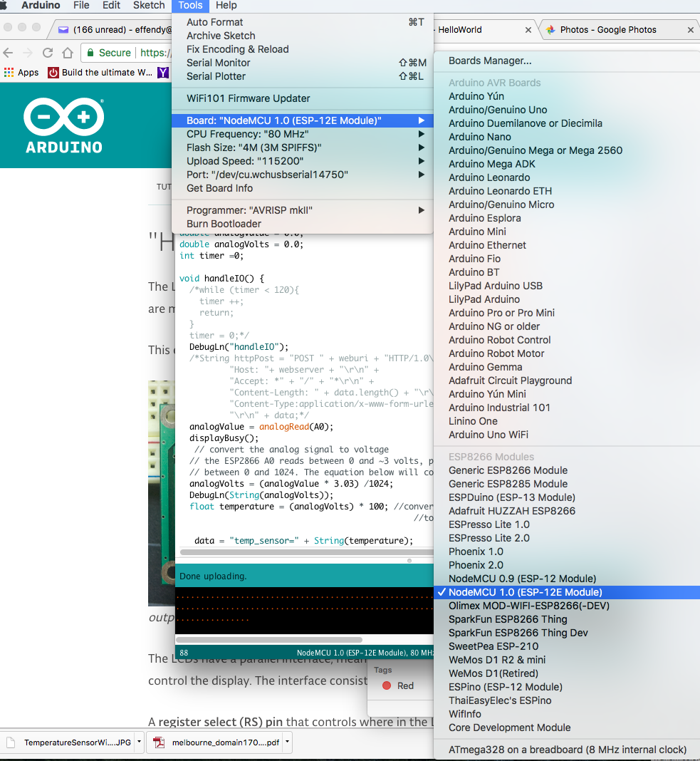Open the Serial Plotter
Screen dimensions: 700x761
pyautogui.click(x=215, y=76)
